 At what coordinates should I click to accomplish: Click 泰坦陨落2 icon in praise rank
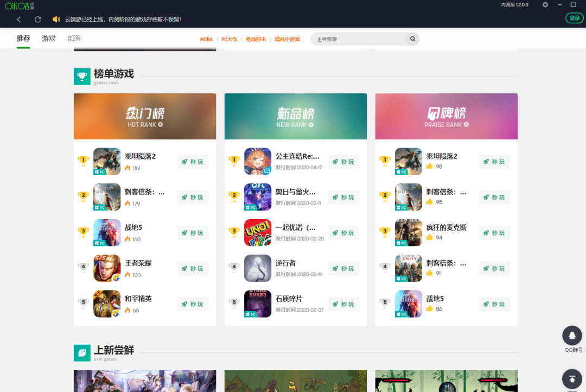pos(409,161)
